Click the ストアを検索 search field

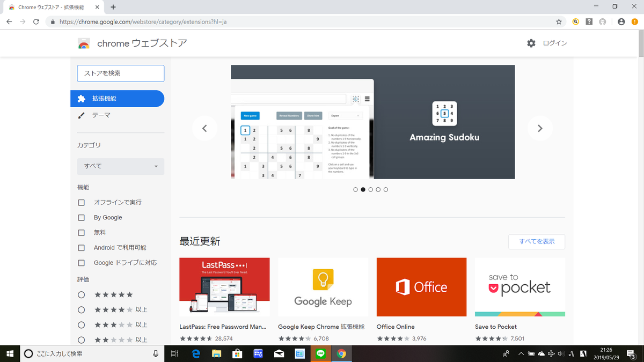click(121, 73)
